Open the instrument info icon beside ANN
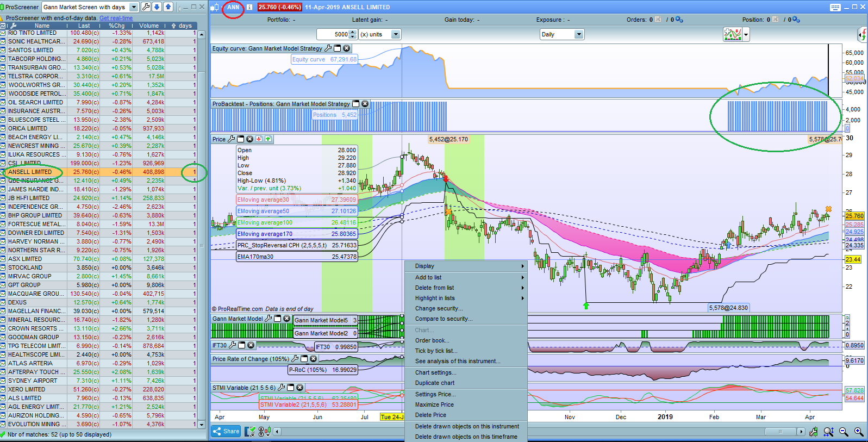 point(249,7)
